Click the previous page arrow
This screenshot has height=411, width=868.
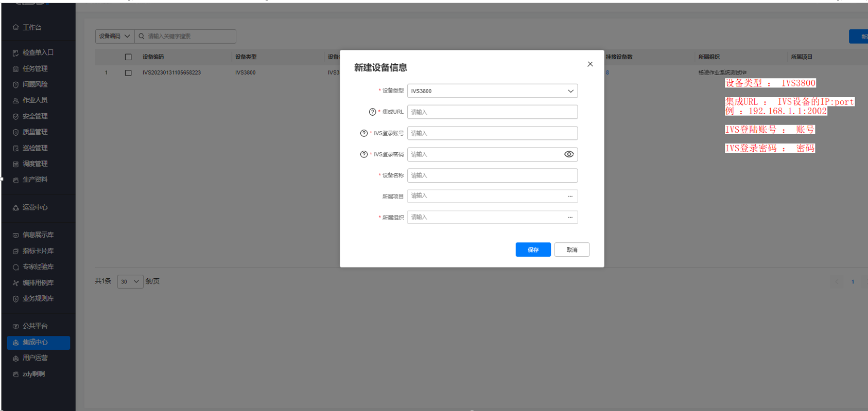[x=837, y=282]
